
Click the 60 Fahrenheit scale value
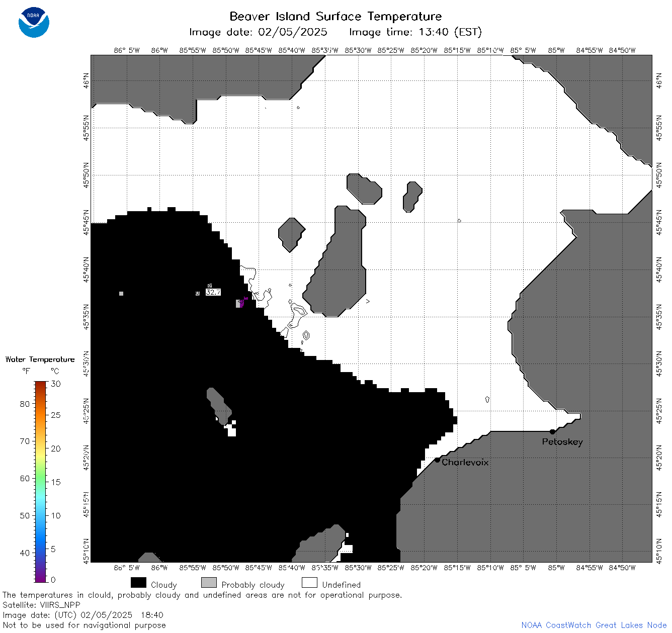click(x=25, y=478)
